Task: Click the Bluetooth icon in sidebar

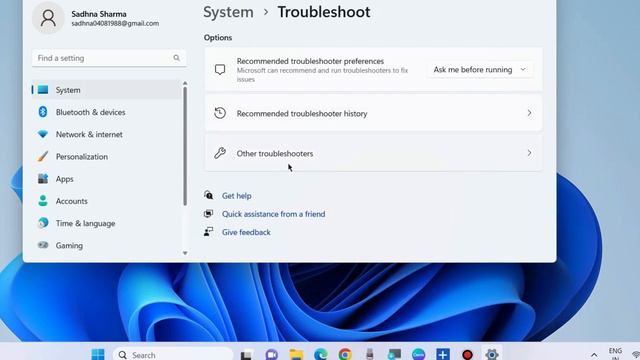Action: [43, 112]
